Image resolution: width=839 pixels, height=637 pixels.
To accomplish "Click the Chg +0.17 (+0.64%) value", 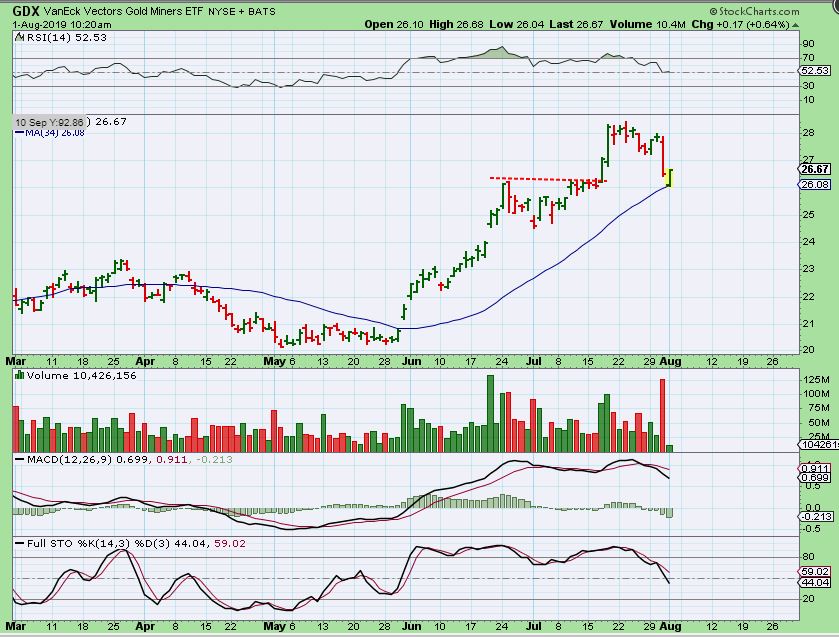I will coord(741,25).
